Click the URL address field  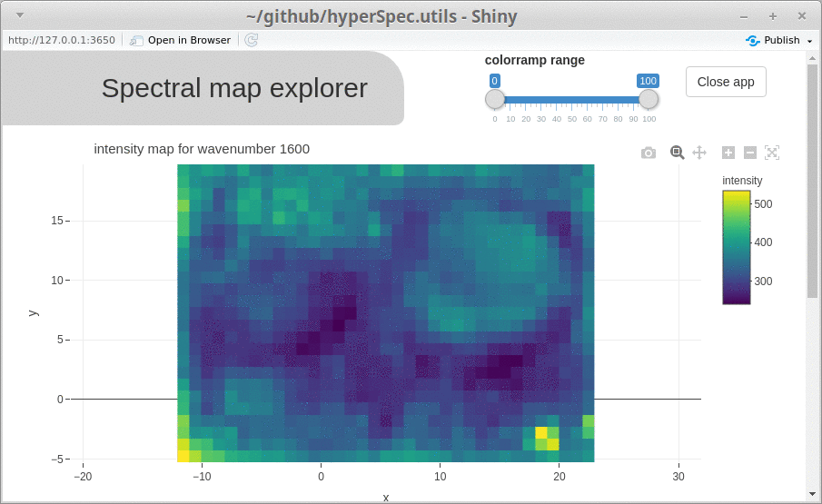pyautogui.click(x=62, y=40)
